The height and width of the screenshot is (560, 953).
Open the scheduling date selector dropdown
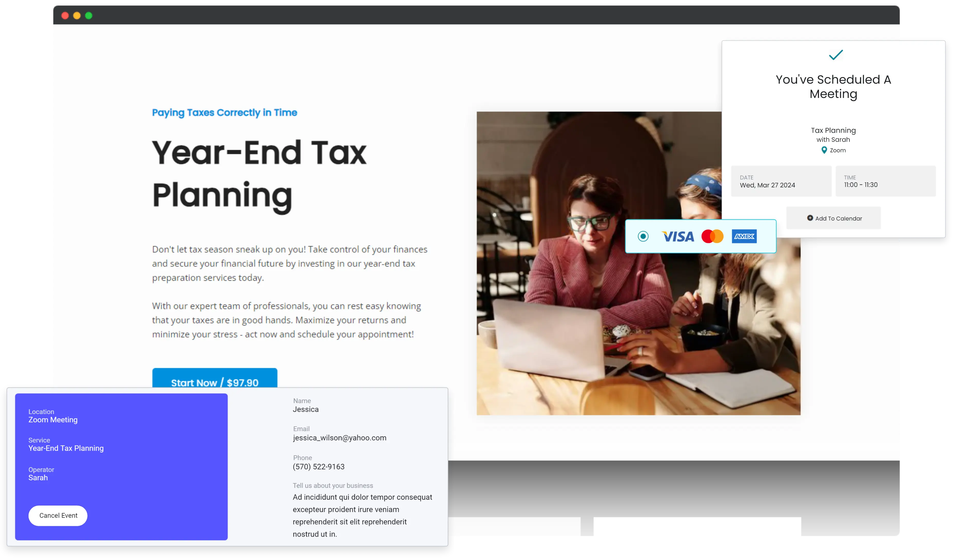pyautogui.click(x=780, y=181)
